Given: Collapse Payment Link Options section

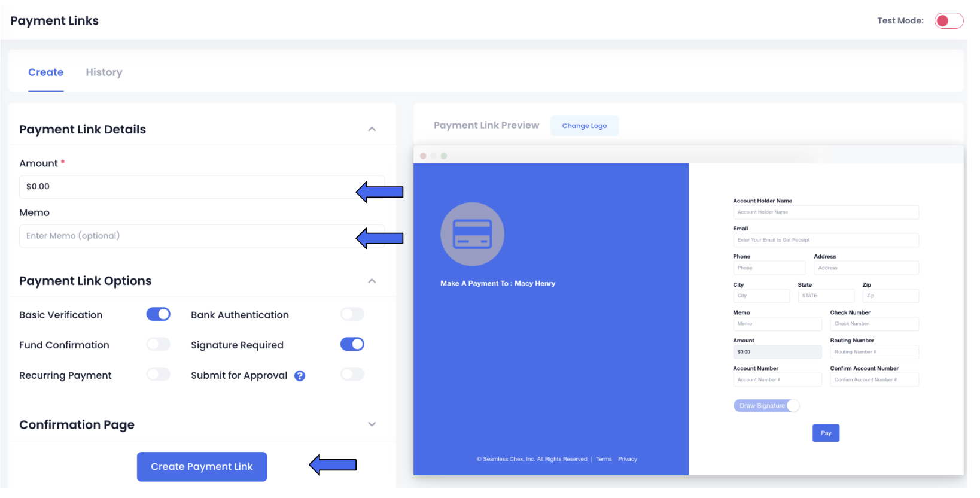Looking at the screenshot, I should (372, 281).
